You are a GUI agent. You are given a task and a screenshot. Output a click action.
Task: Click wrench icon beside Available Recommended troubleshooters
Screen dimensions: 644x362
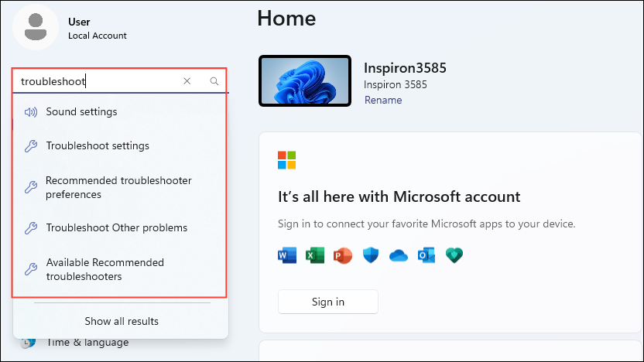tap(31, 269)
